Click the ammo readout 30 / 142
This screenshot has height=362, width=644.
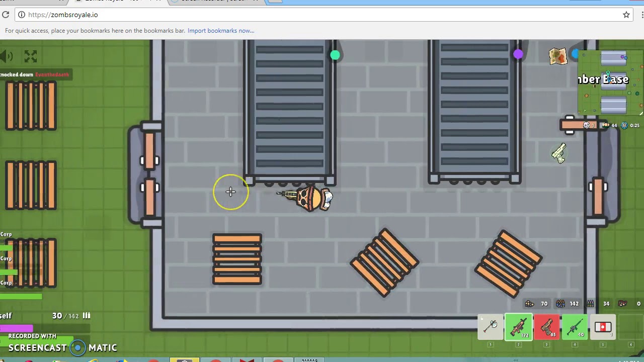click(x=71, y=316)
